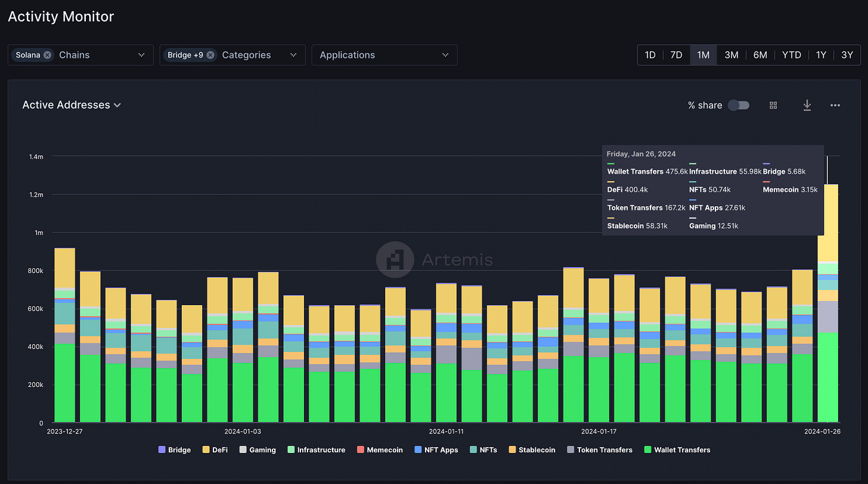Open the three-dot more options menu
This screenshot has height=484, width=868.
click(x=835, y=106)
